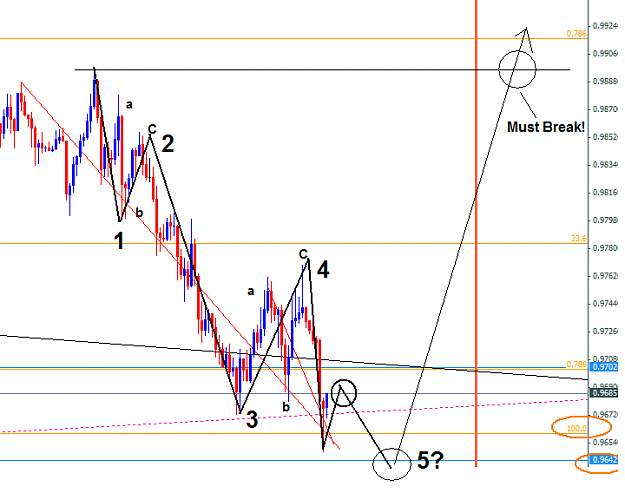
Task: Click the 0.9726 price axis label
Action: 605,331
